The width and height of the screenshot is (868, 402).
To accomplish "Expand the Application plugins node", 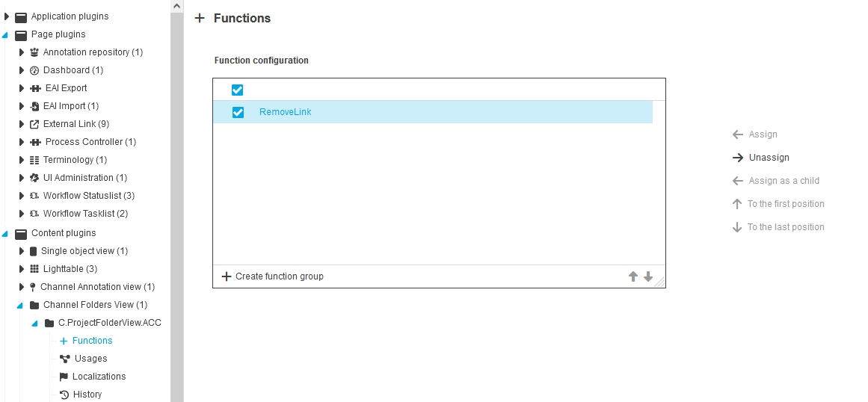I will point(7,16).
